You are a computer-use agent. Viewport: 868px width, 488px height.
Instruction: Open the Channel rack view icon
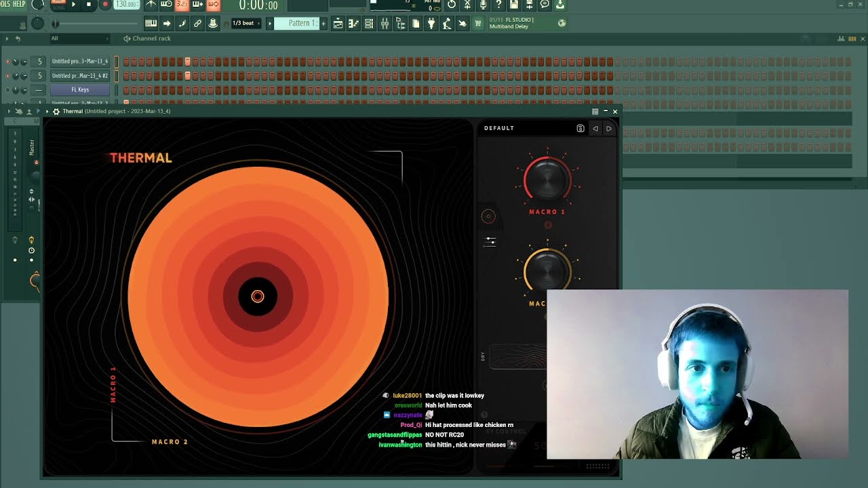(369, 23)
